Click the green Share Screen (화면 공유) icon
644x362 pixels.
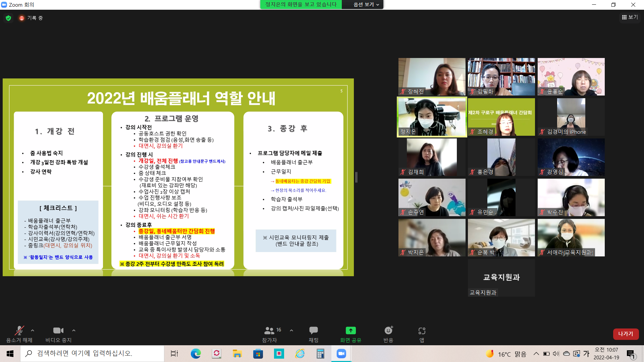pos(351,331)
